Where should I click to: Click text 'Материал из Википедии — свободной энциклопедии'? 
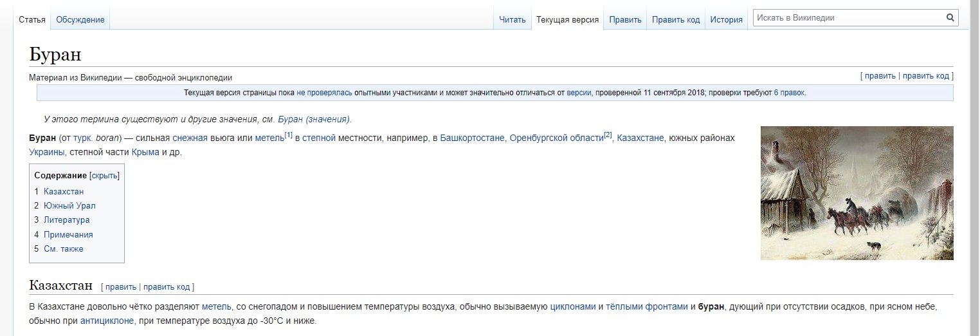131,77
